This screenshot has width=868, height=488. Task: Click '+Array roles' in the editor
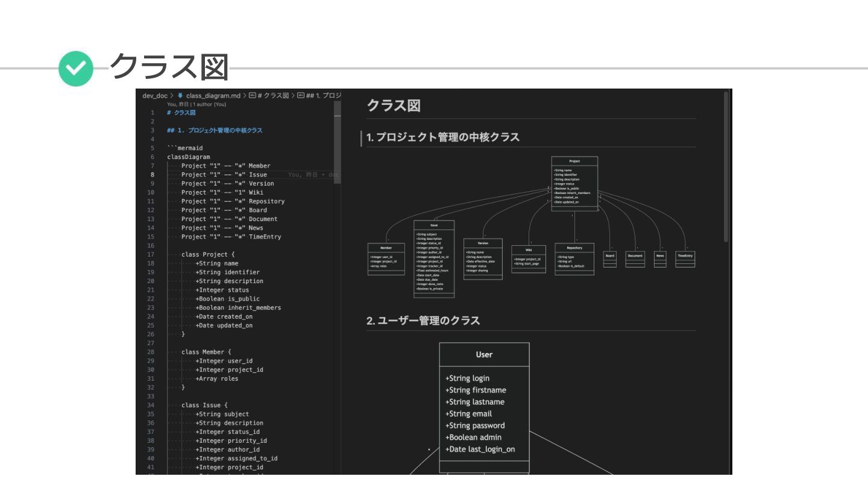(x=217, y=378)
